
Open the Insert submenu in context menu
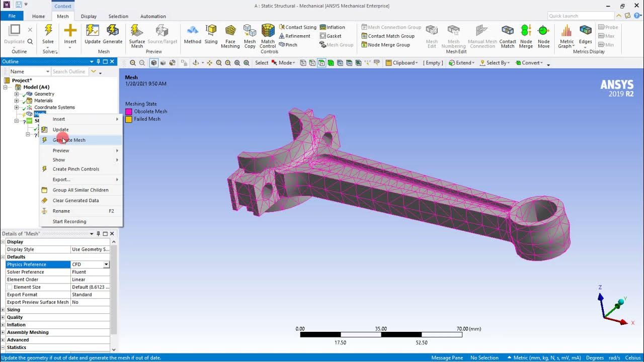click(x=80, y=119)
